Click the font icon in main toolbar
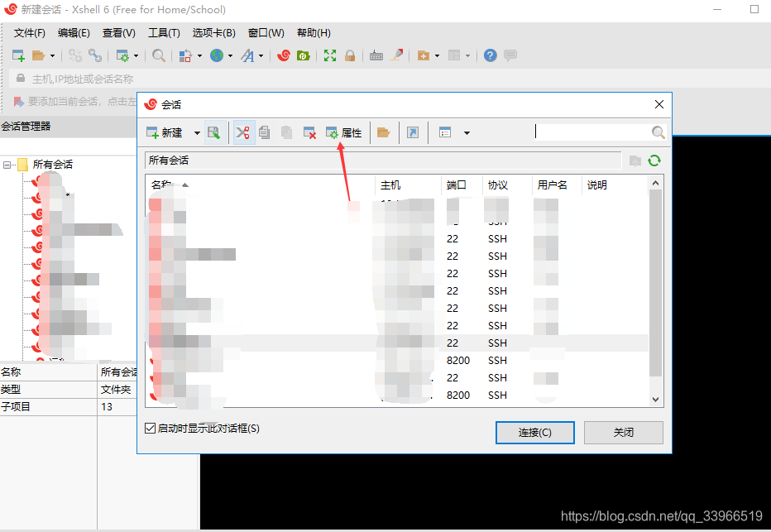The height and width of the screenshot is (532, 771). coord(247,55)
